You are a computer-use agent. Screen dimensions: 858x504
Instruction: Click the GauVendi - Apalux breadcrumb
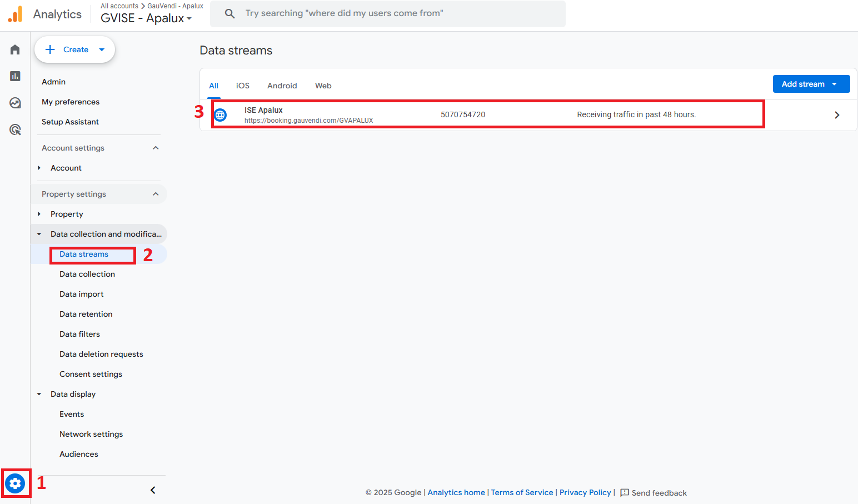175,6
